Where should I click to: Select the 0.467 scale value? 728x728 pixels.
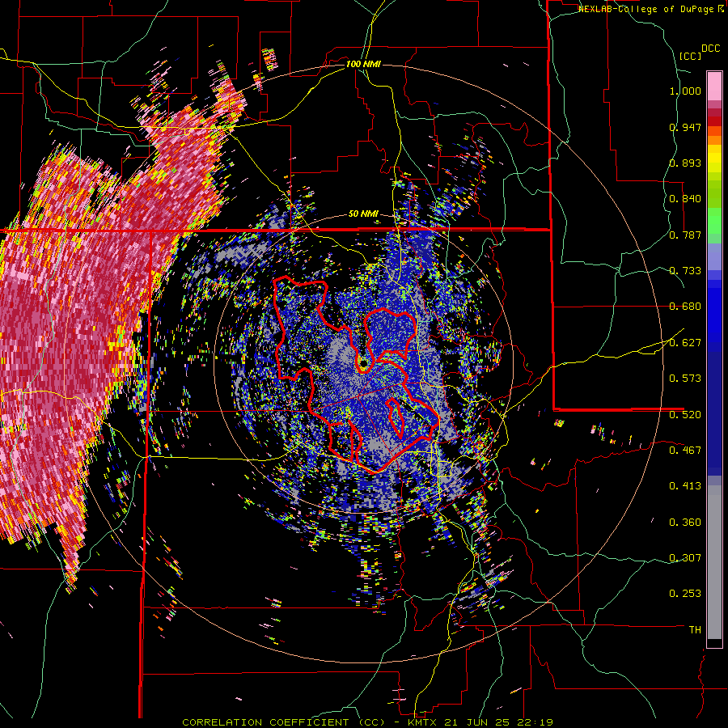pos(685,450)
